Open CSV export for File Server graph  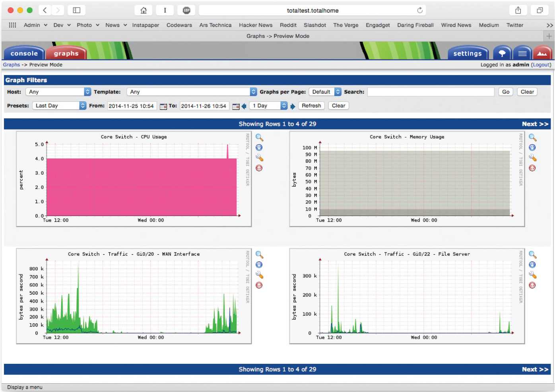[x=532, y=265]
